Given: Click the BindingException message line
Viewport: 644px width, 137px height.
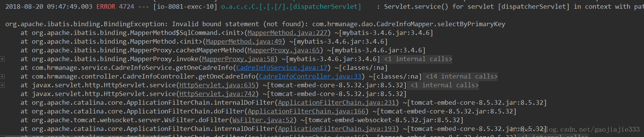Looking at the screenshot, I should (x=255, y=24).
